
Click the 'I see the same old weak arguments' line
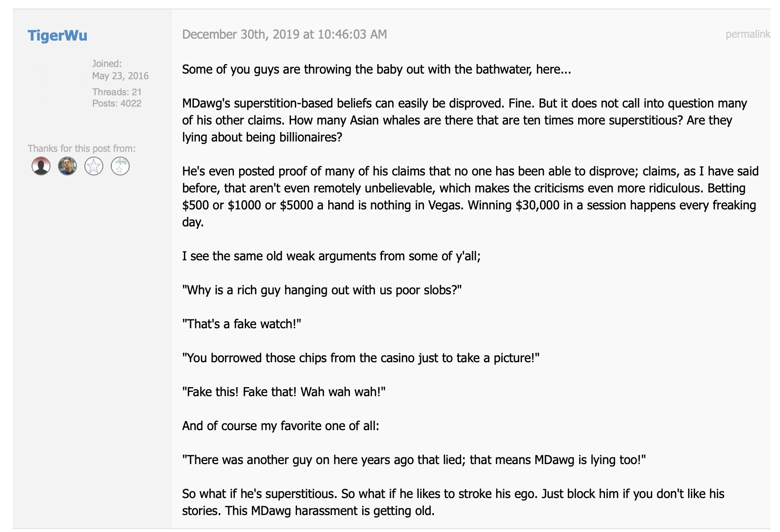[x=332, y=256]
